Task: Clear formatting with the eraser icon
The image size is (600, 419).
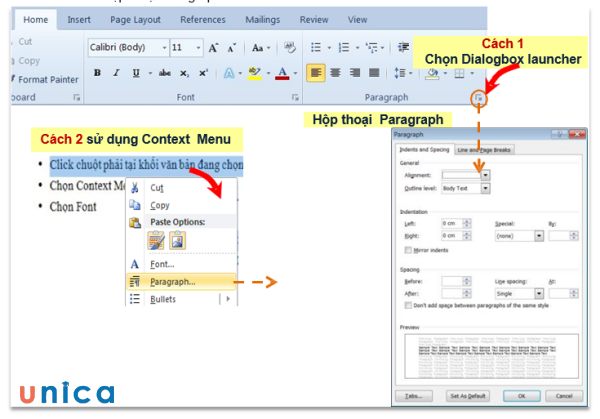Action: point(290,48)
